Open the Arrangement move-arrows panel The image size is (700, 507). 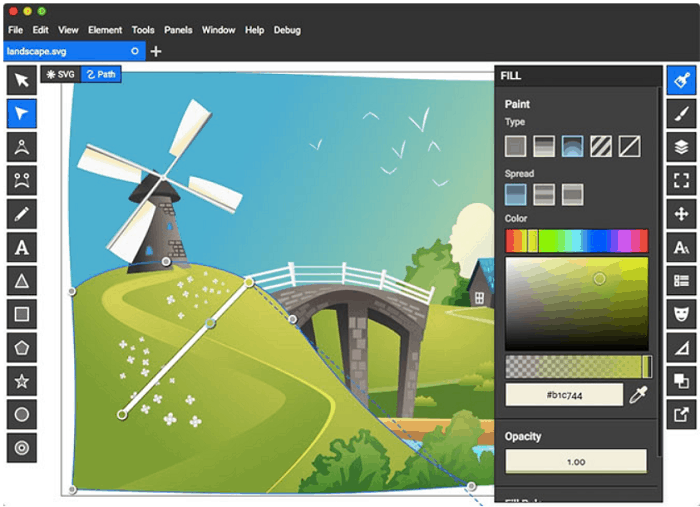tap(681, 214)
